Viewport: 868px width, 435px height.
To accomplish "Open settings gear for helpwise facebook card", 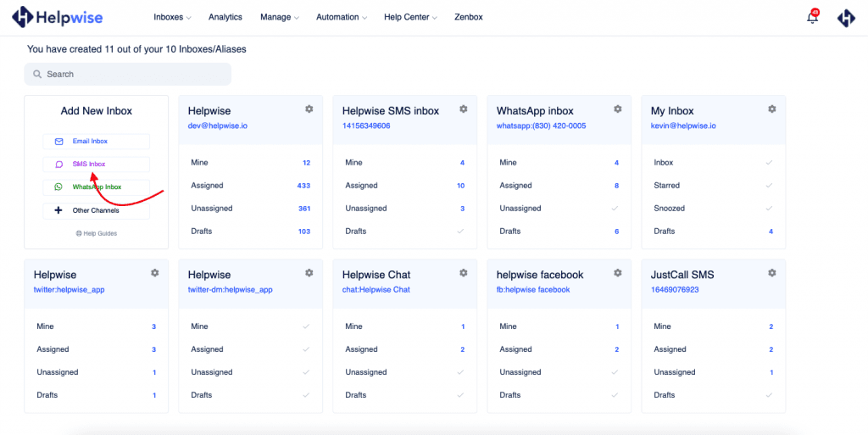I will click(x=617, y=273).
